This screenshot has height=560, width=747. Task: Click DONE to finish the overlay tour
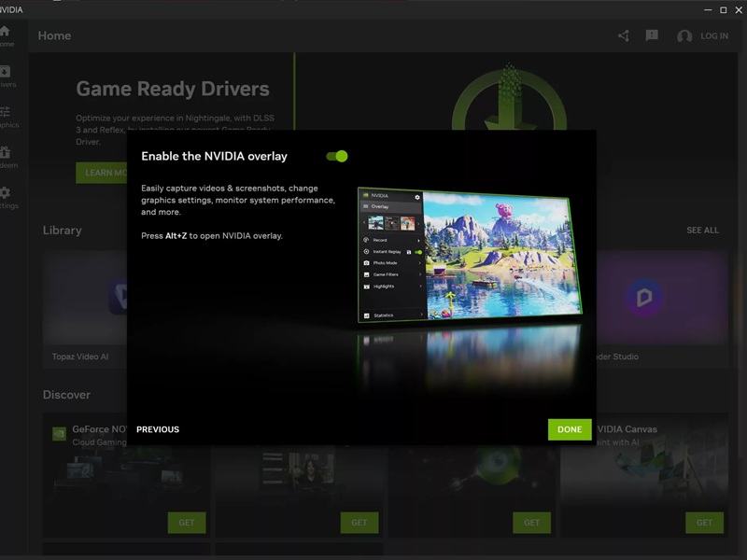click(x=570, y=428)
